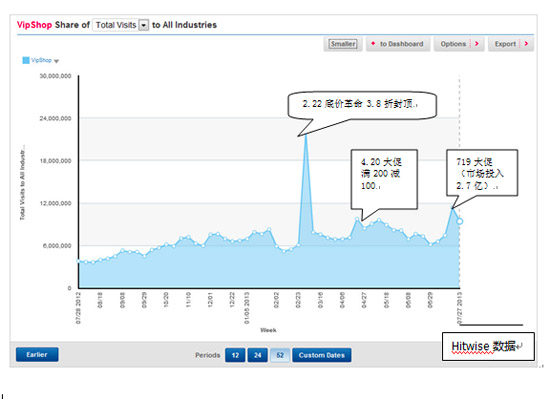
Task: Open the Total Visits dropdown arrow
Action: click(143, 25)
